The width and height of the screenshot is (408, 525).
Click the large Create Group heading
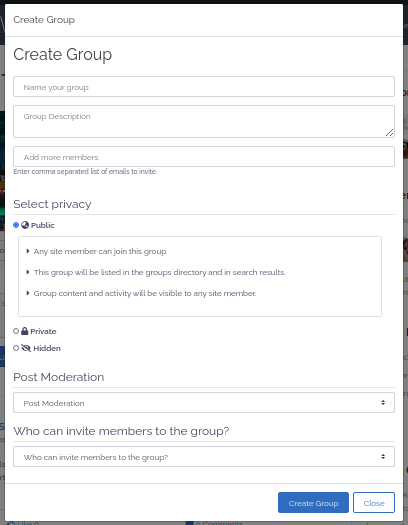click(x=63, y=54)
